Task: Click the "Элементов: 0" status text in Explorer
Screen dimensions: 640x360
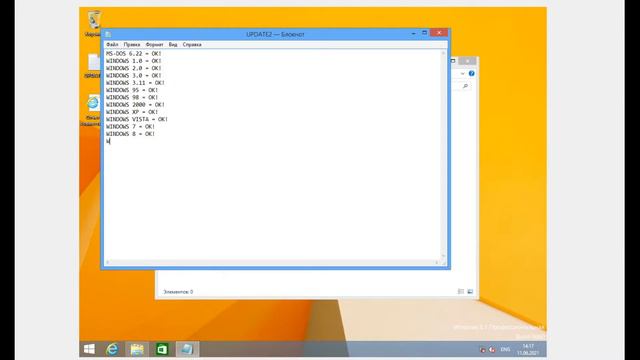Action: click(x=178, y=292)
